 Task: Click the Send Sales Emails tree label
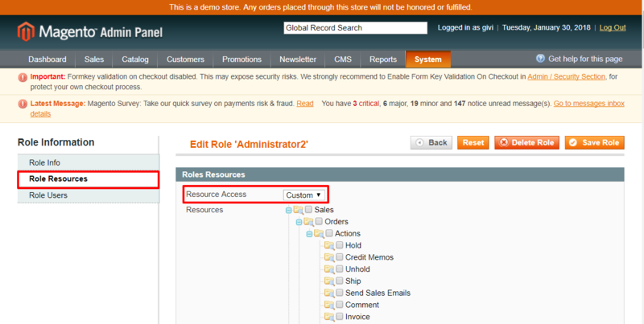pos(378,293)
